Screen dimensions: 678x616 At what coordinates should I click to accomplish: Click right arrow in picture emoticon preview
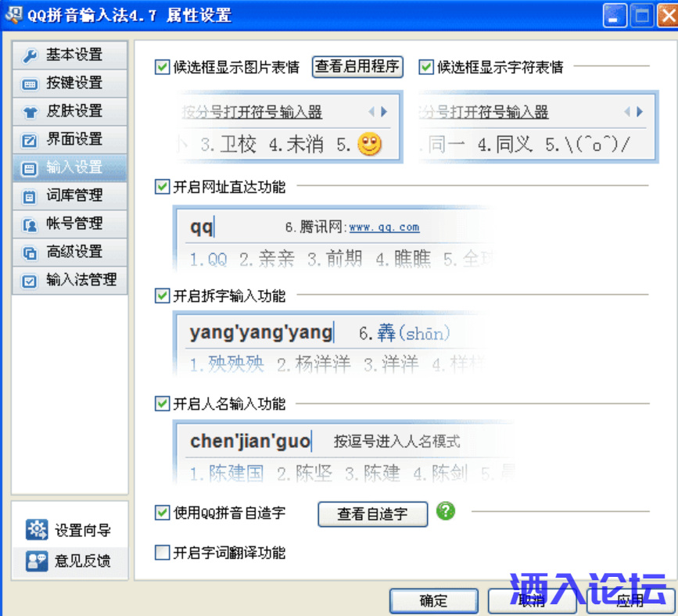(384, 112)
